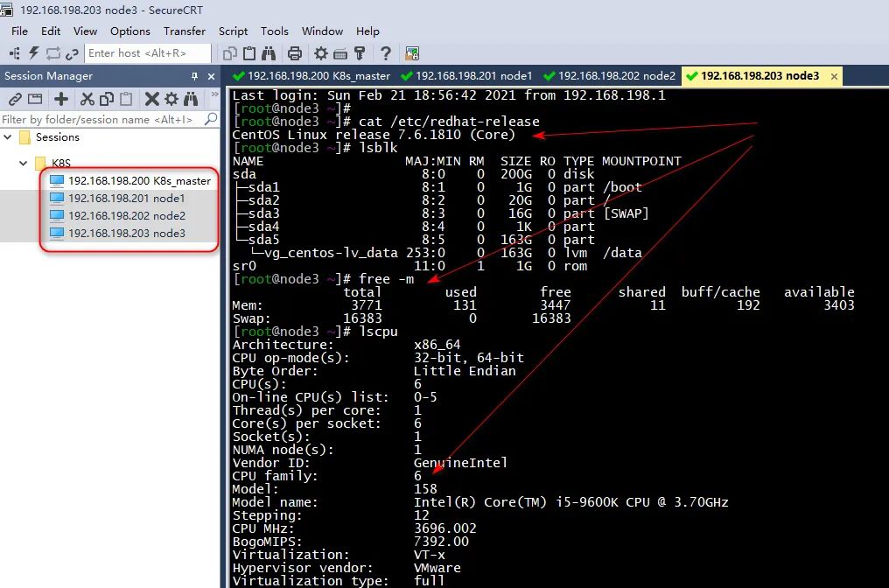Click the binoculars Find icon on the toolbar
This screenshot has height=588, width=889.
pyautogui.click(x=267, y=52)
